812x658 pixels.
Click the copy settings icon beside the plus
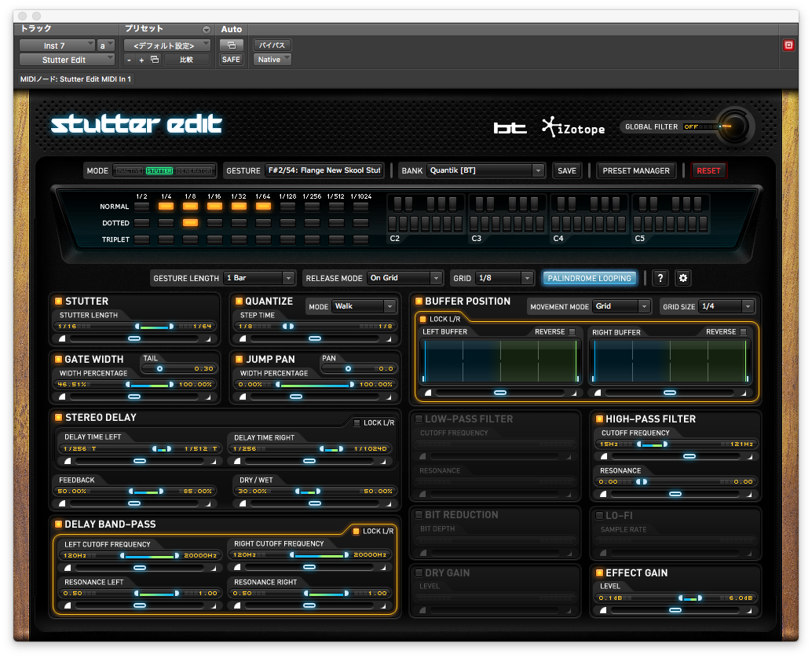point(155,60)
